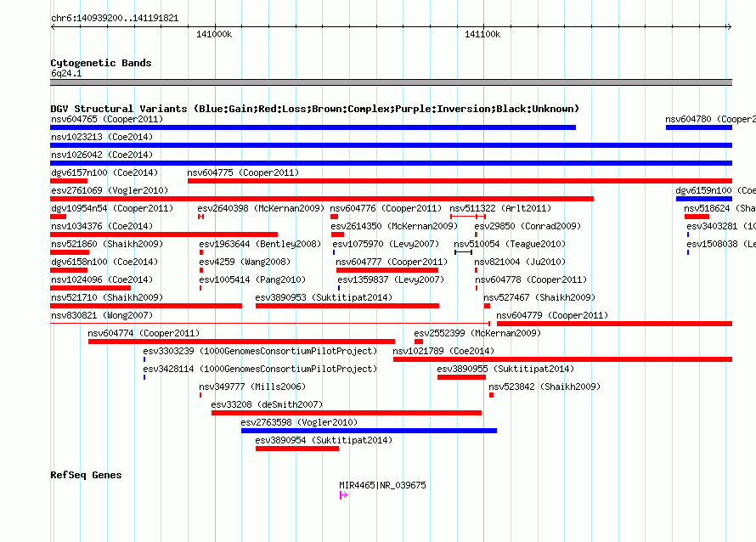Click esv2614350 (McKernan2009) label
756x542 pixels.
pyautogui.click(x=394, y=226)
